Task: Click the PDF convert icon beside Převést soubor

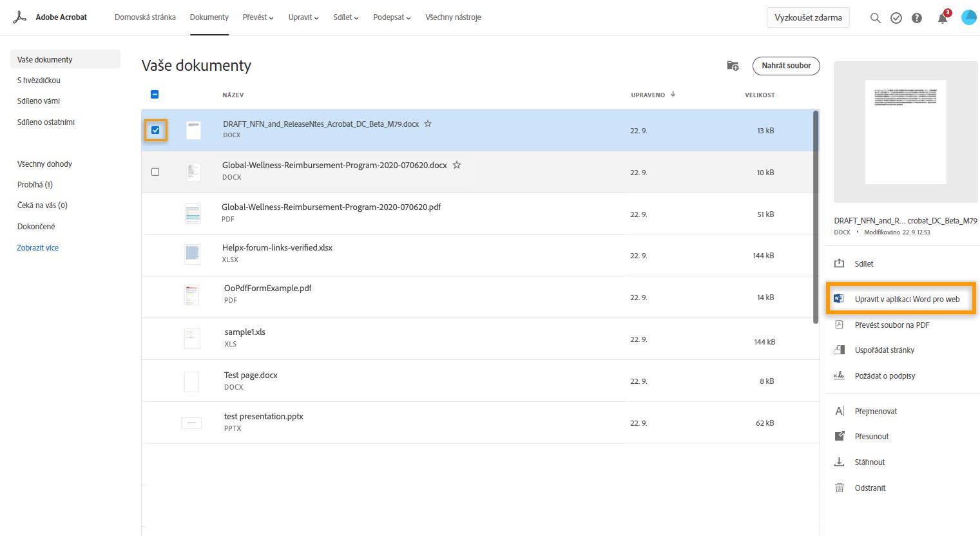Action: pos(839,325)
